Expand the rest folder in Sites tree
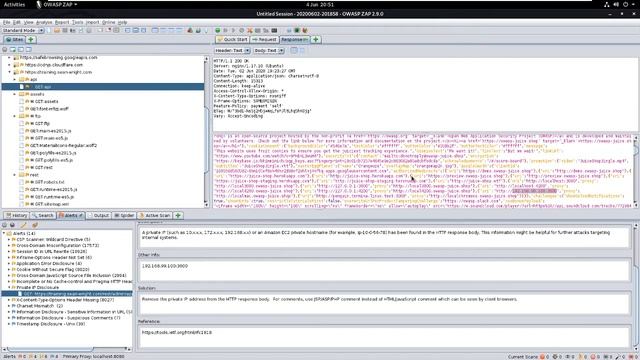The width and height of the screenshot is (640, 360). click(15, 175)
